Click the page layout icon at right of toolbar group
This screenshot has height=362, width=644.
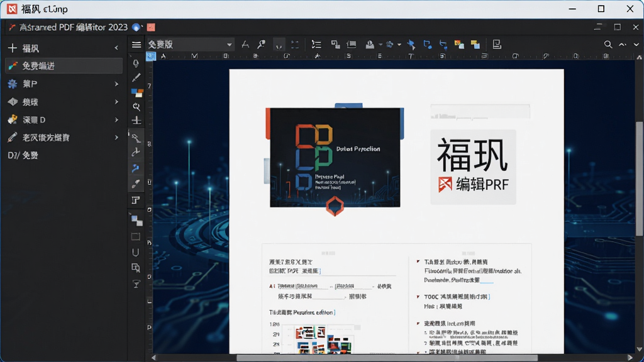click(497, 45)
